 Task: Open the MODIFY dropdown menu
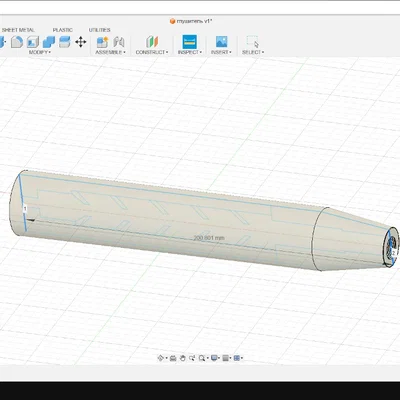[x=40, y=52]
